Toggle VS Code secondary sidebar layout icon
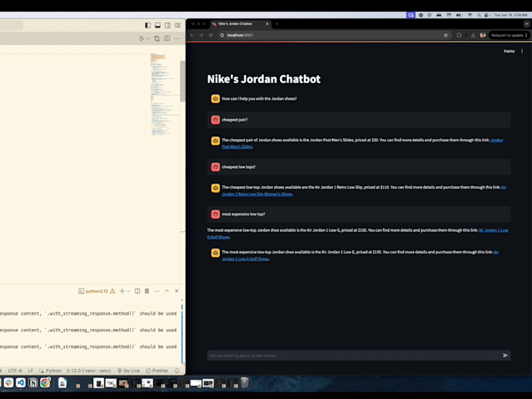Image resolution: width=532 pixels, height=399 pixels. pyautogui.click(x=168, y=25)
